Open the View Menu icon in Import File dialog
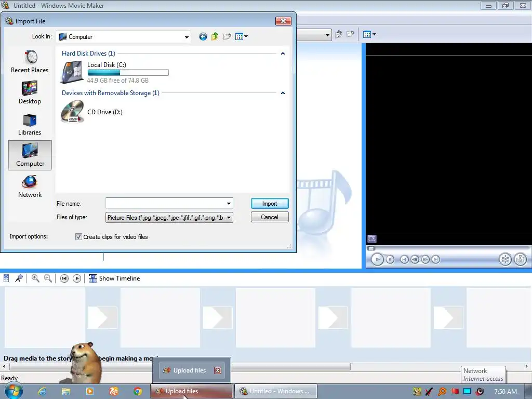The image size is (532, 399). [x=241, y=37]
